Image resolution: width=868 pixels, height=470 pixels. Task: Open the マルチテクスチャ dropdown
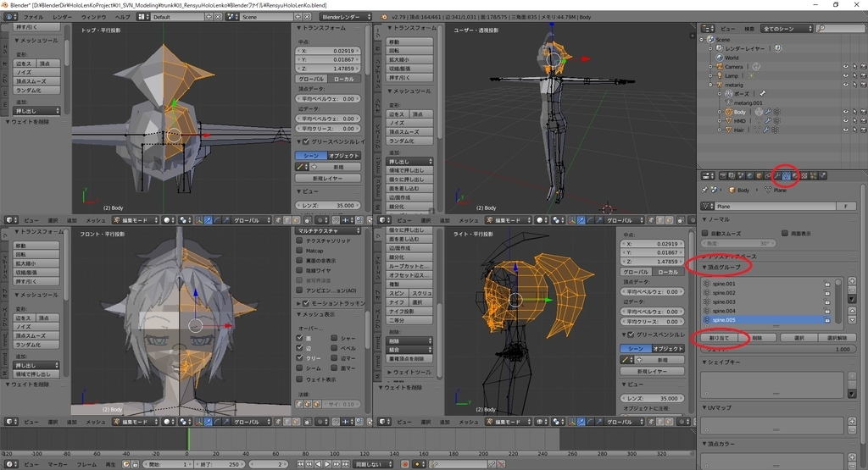click(328, 230)
